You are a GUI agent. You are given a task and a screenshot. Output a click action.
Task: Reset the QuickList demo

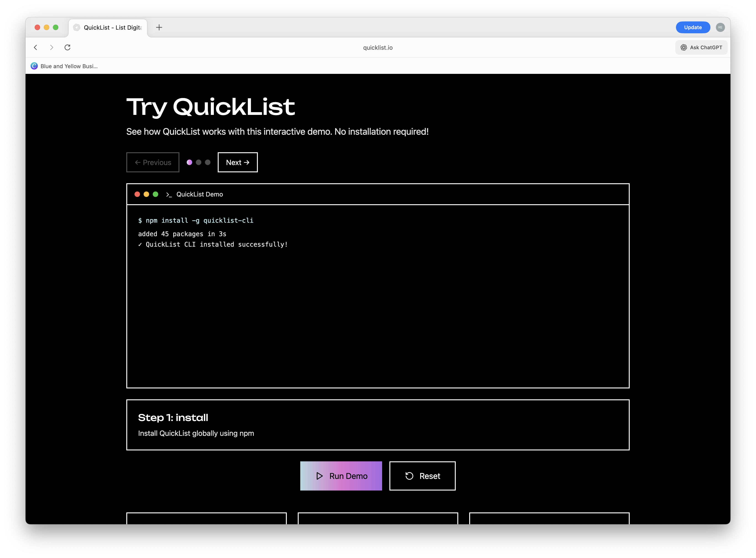coord(422,475)
